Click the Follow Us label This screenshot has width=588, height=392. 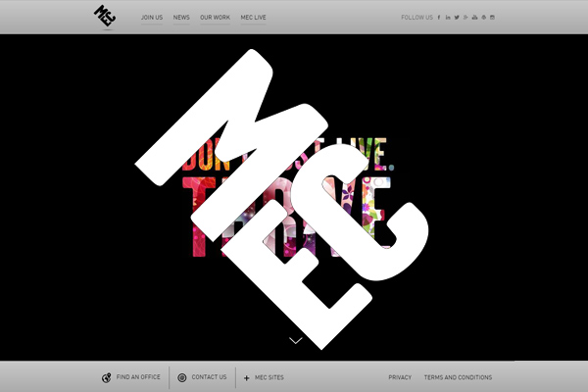417,18
